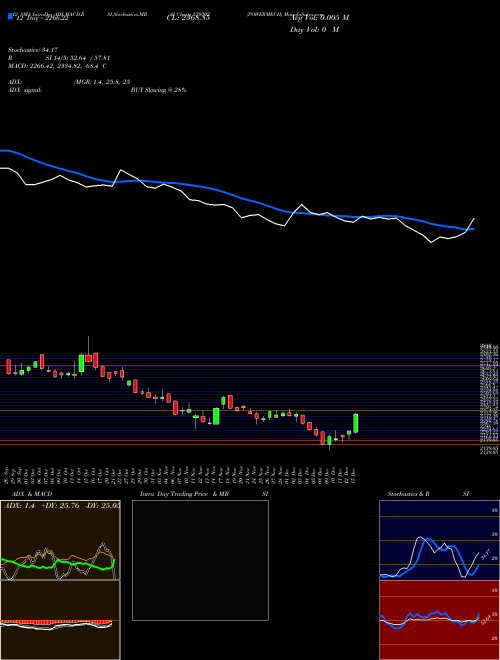Click the ADX indicator chart panel
Screen dimensions: 500x660
60,540
